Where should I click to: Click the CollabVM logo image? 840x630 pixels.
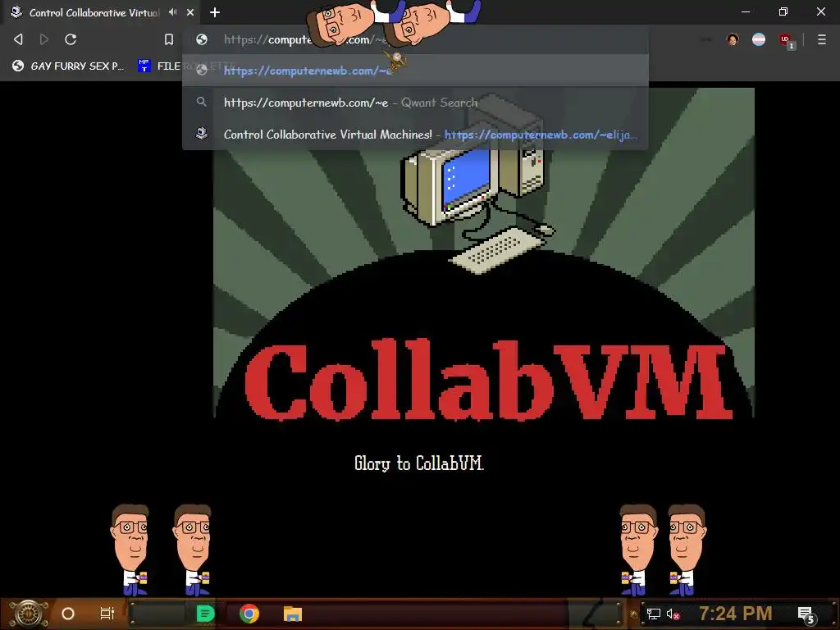click(484, 253)
